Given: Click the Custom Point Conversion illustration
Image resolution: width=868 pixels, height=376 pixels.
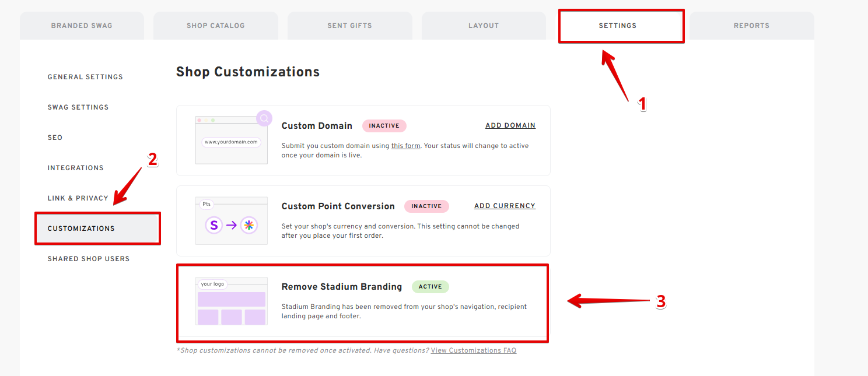Looking at the screenshot, I should [x=231, y=221].
